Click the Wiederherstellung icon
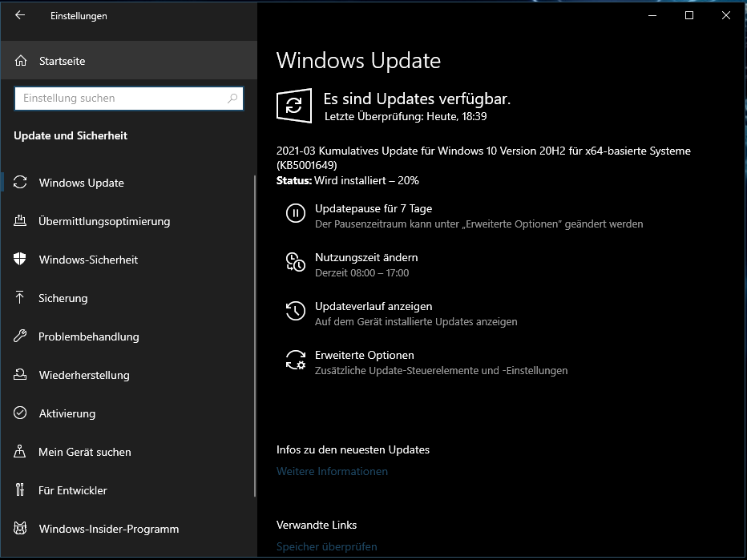This screenshot has width=747, height=560. click(x=20, y=374)
